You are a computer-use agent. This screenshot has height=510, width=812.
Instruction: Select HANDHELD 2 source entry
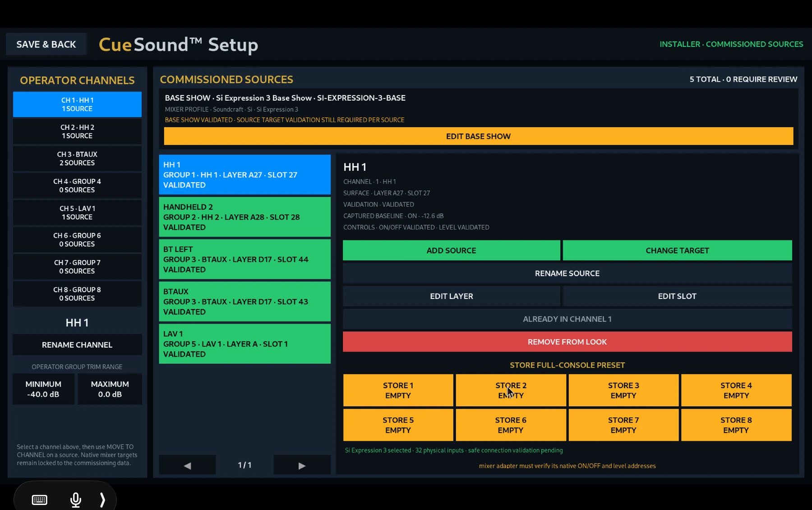tap(245, 217)
